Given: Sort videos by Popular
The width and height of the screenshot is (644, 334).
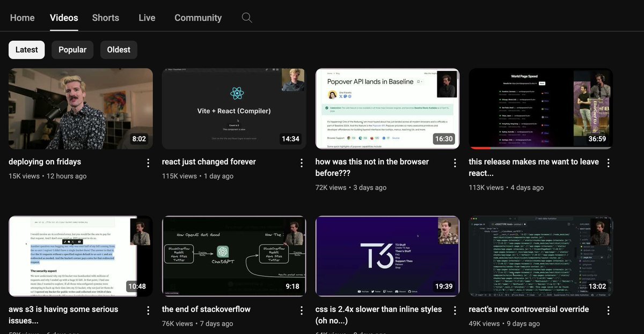Looking at the screenshot, I should [72, 50].
